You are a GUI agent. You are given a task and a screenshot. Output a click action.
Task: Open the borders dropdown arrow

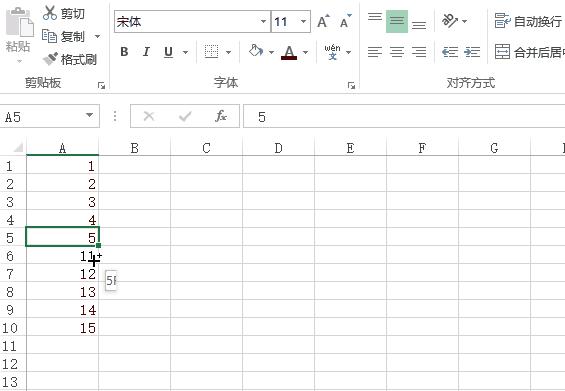coord(228,52)
